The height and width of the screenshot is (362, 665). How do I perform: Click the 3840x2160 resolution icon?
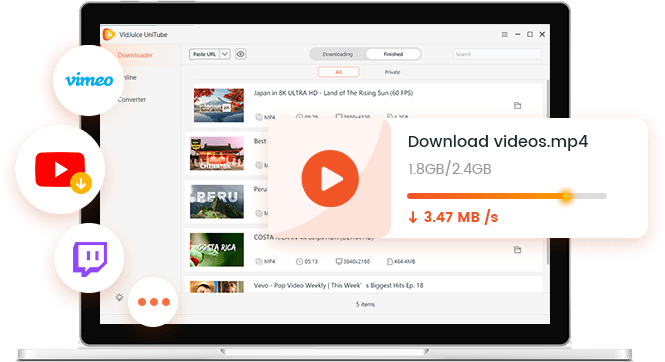click(339, 262)
